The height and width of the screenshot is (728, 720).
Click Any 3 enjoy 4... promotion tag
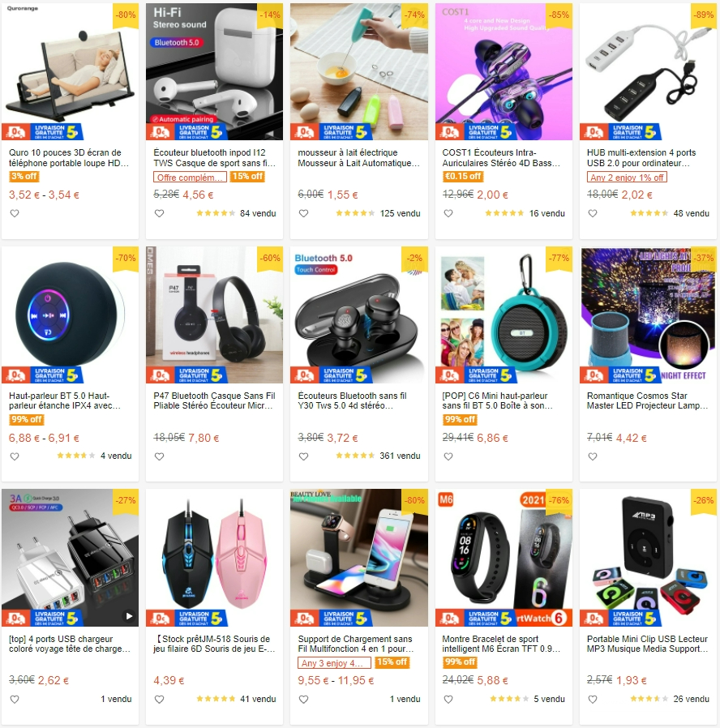tap(334, 662)
